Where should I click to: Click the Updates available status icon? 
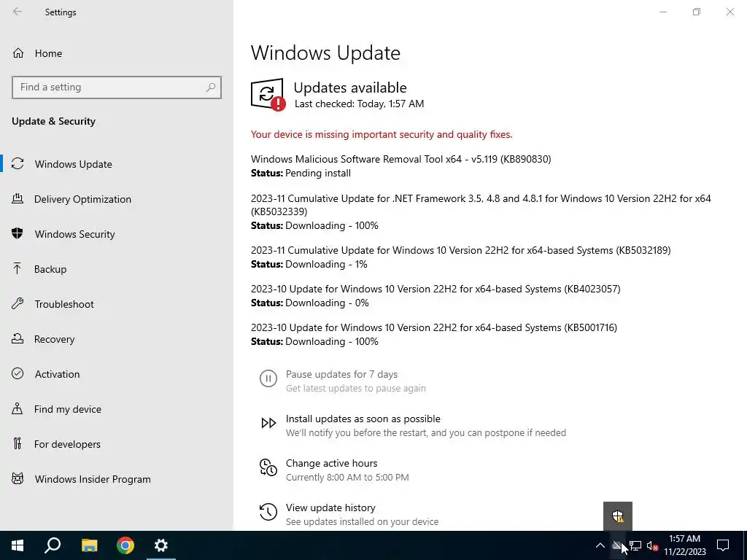(x=268, y=94)
